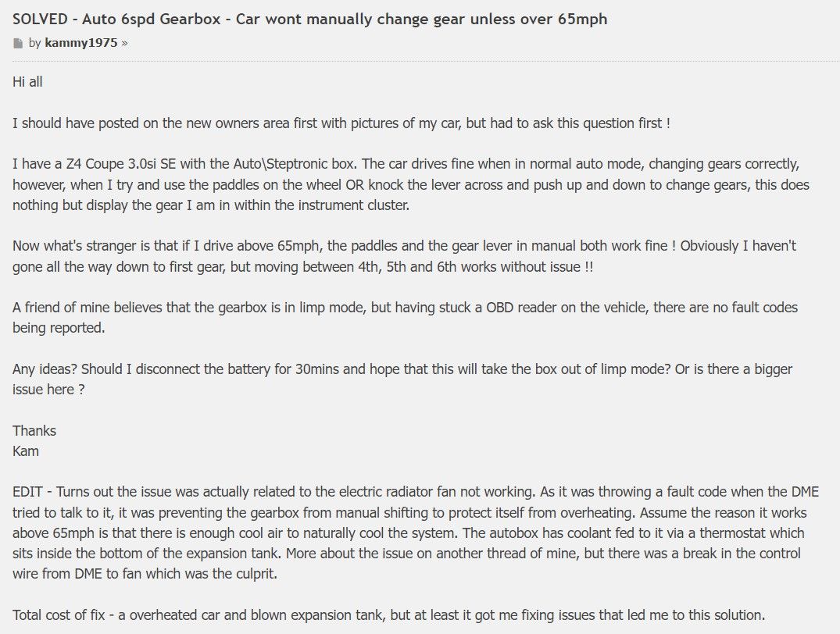The image size is (840, 634).
Task: Click the post document icon beside 'by'
Action: 18,44
